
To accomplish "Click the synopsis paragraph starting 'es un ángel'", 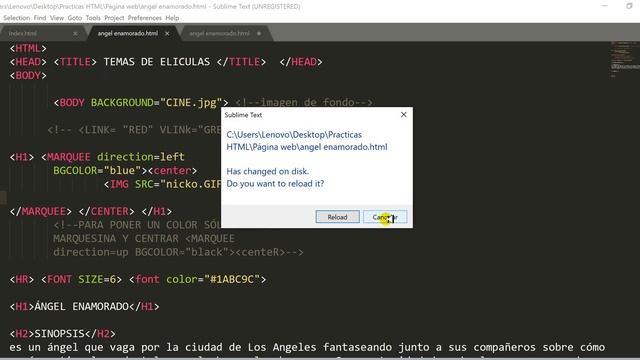I will point(307,348).
